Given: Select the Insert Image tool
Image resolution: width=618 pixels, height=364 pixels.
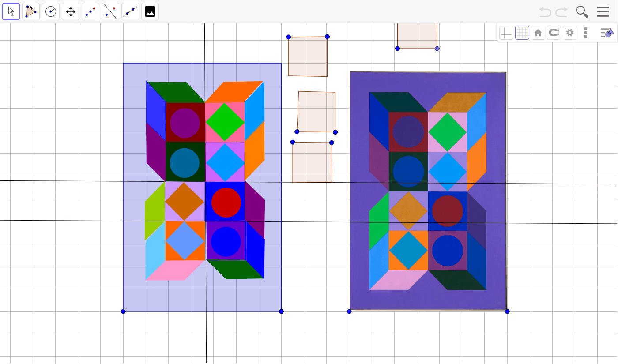Looking at the screenshot, I should [x=150, y=11].
